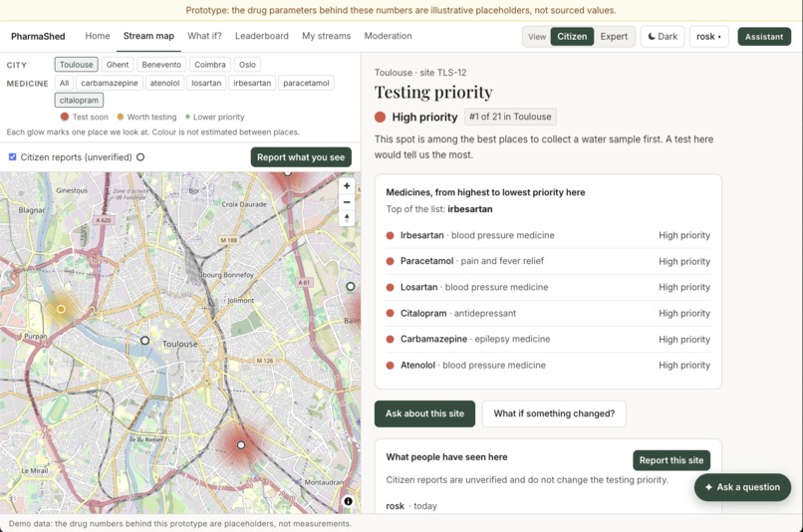Click the Carbamazepine medicine row
Screen dimensions: 803x532
548,339
